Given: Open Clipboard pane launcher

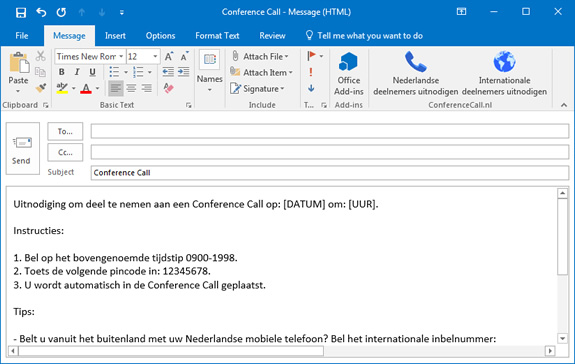Looking at the screenshot, I should pyautogui.click(x=45, y=105).
